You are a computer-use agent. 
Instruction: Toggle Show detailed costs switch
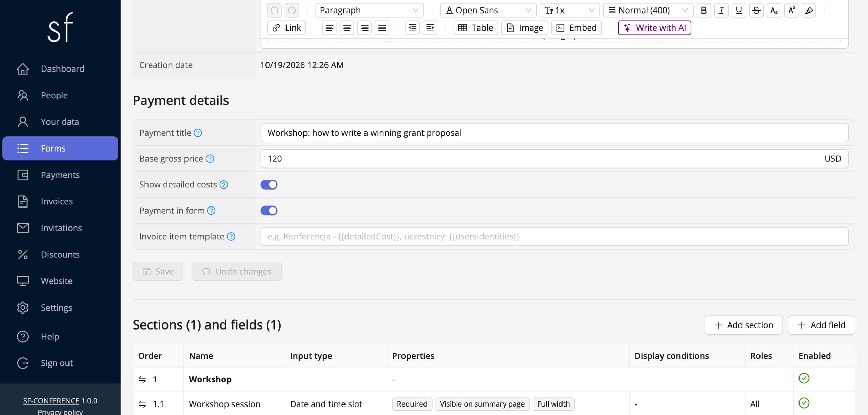269,185
